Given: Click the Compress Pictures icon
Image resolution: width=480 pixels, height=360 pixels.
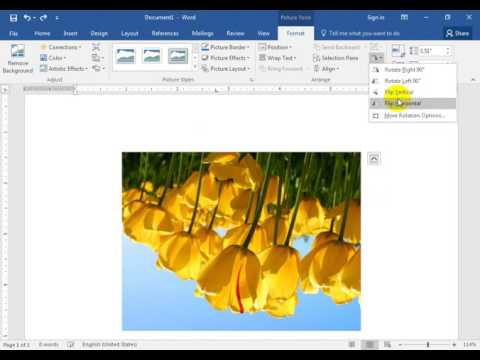Looking at the screenshot, I should tap(96, 47).
